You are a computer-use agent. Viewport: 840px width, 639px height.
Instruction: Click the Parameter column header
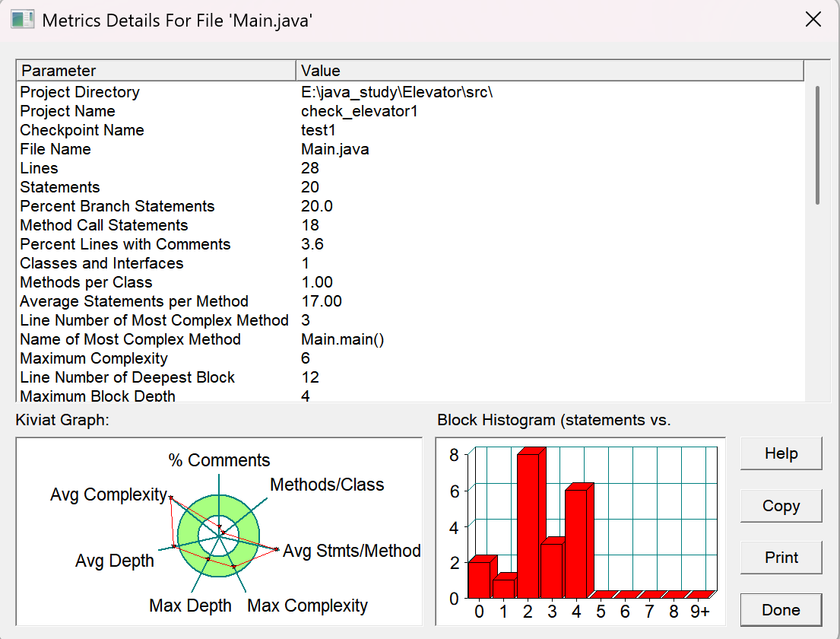157,70
